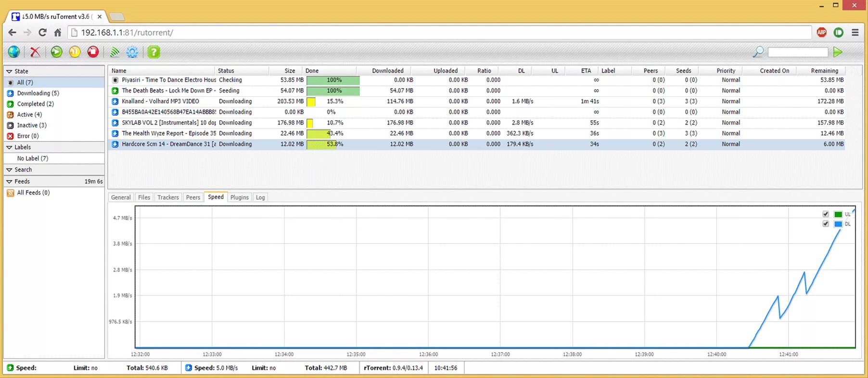Click the search magnifier icon in toolbar
Image resolution: width=868 pixels, height=378 pixels.
click(758, 52)
